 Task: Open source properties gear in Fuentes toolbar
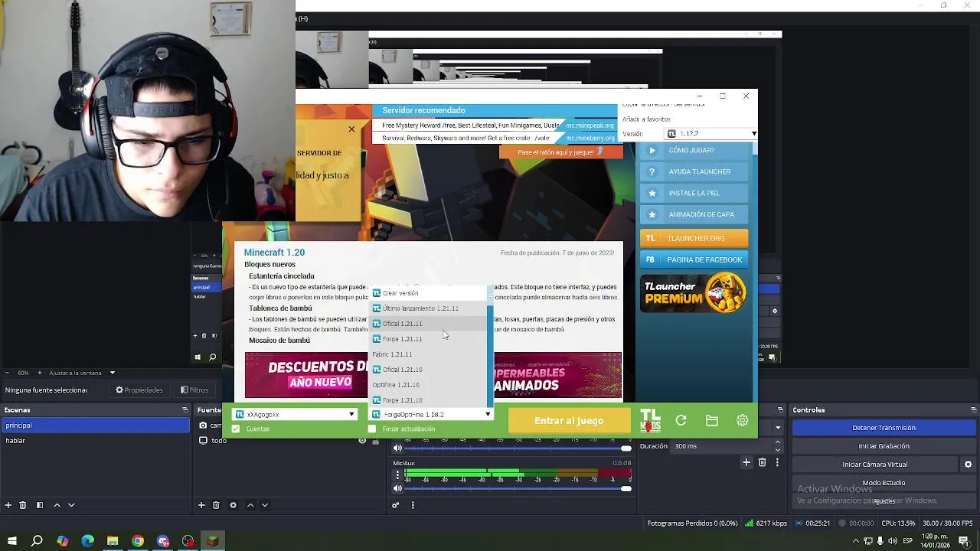click(x=233, y=505)
